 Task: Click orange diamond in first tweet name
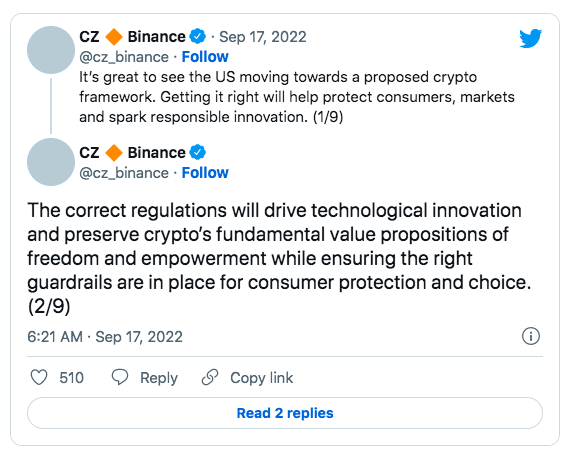[114, 37]
